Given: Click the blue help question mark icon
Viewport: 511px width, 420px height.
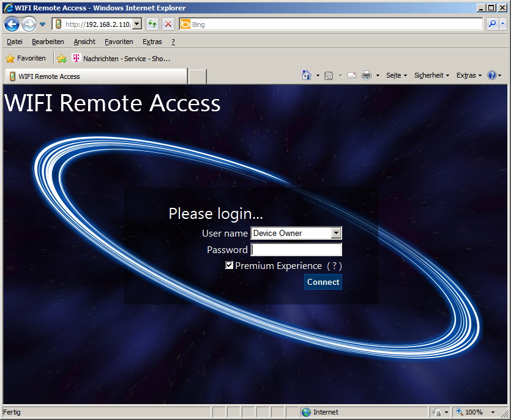Looking at the screenshot, I should point(492,75).
